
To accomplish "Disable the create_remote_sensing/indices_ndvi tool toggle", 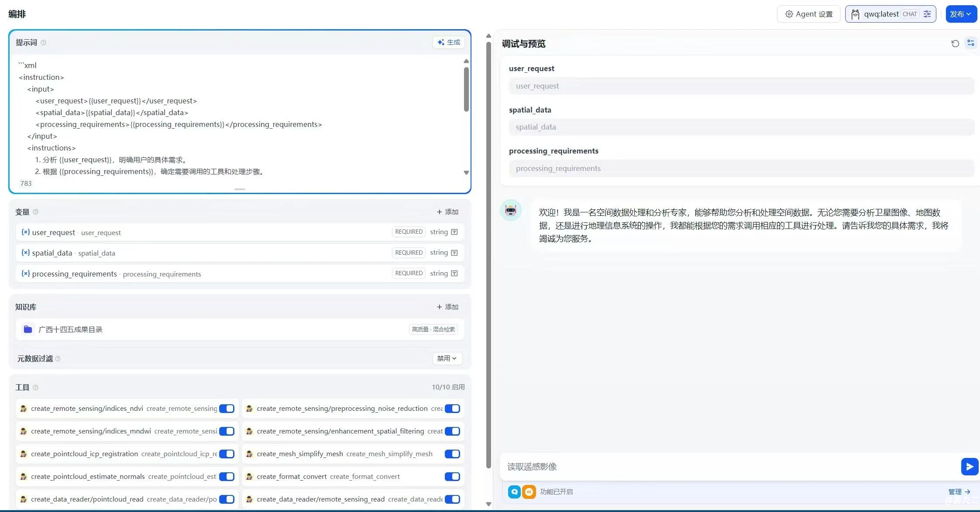I will (227, 409).
